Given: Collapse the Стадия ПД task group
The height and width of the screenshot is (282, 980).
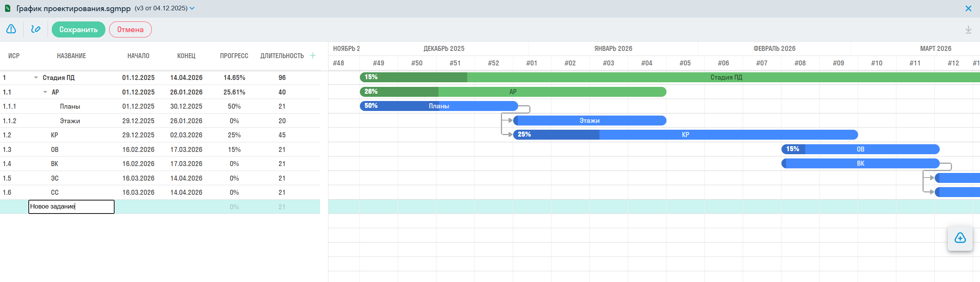Looking at the screenshot, I should click(x=36, y=78).
